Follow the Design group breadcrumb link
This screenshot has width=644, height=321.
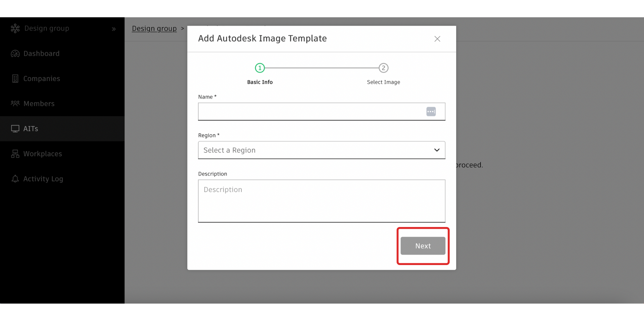(x=154, y=29)
